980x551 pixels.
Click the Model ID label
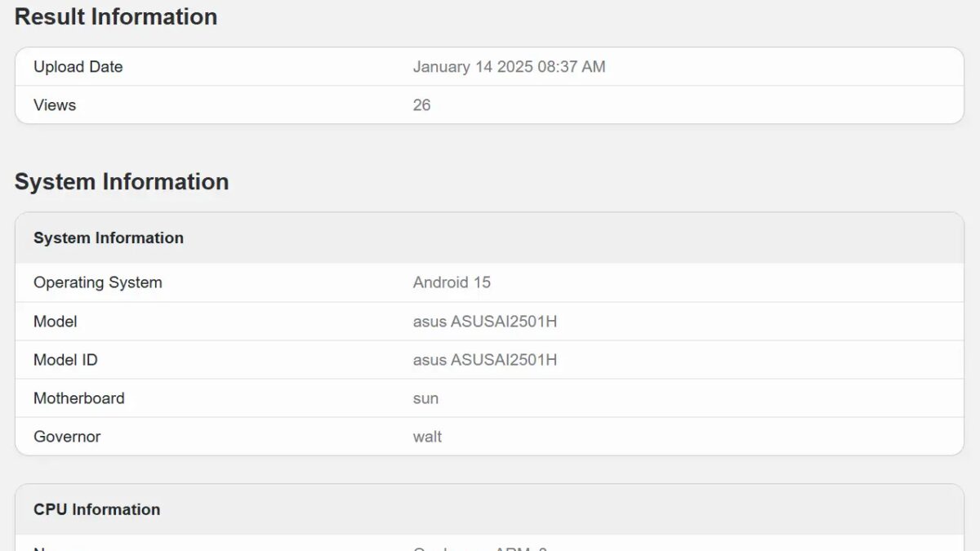point(65,360)
